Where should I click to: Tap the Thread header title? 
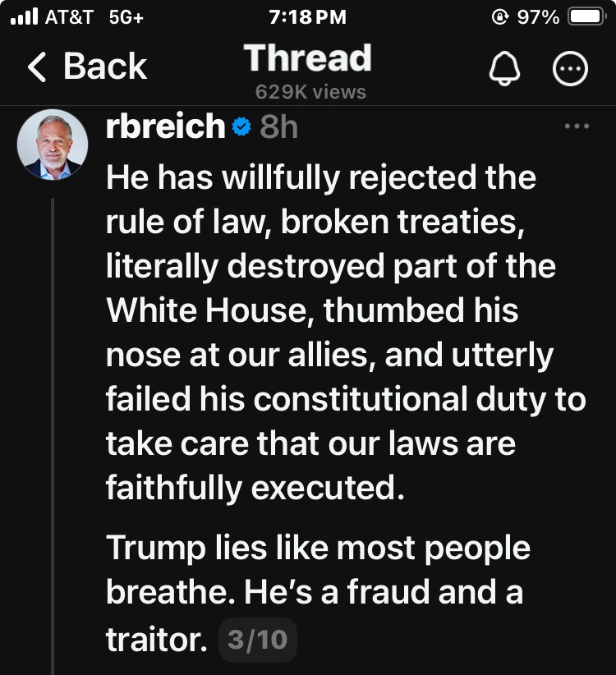pyautogui.click(x=307, y=58)
